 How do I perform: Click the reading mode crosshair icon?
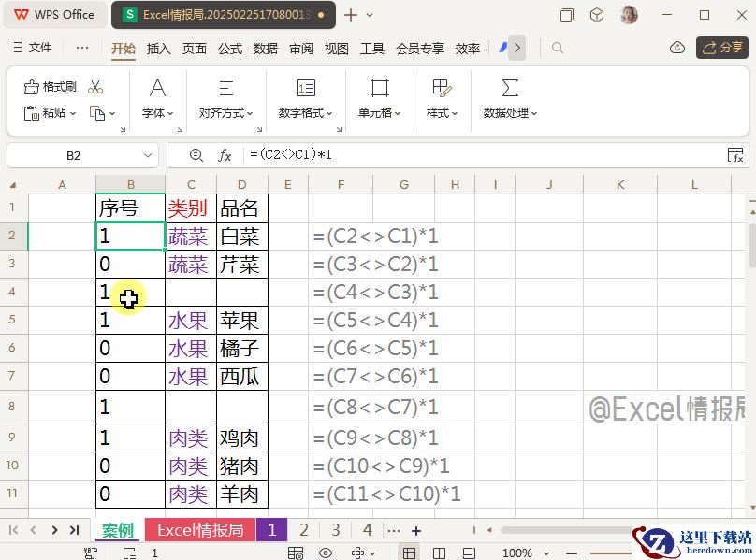(357, 553)
